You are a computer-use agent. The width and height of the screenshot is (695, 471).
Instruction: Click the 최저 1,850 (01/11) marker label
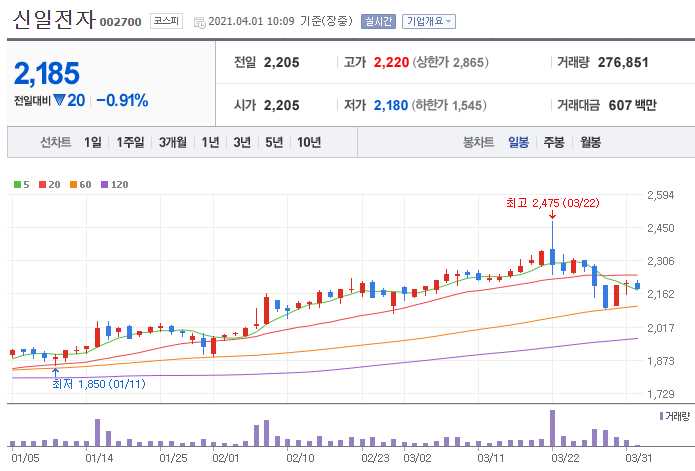(98, 384)
